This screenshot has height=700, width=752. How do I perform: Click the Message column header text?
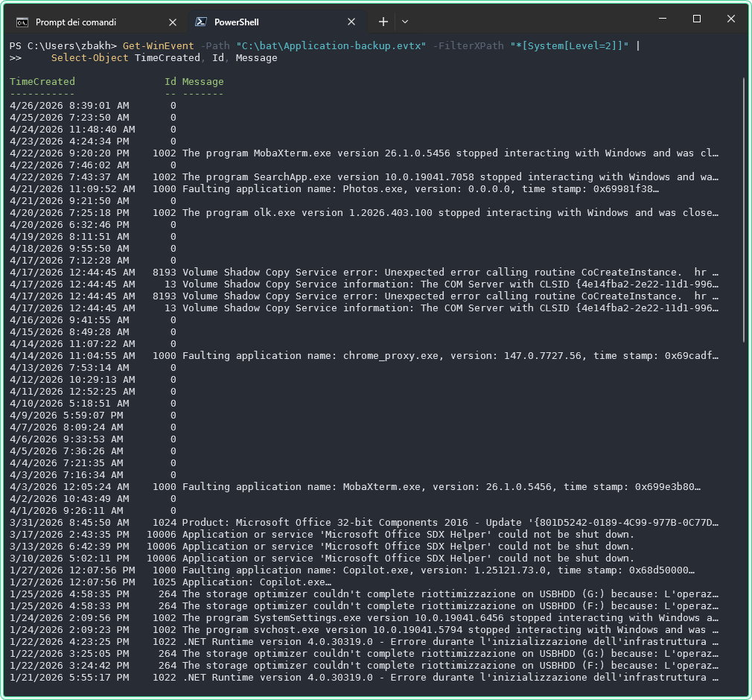coord(203,82)
